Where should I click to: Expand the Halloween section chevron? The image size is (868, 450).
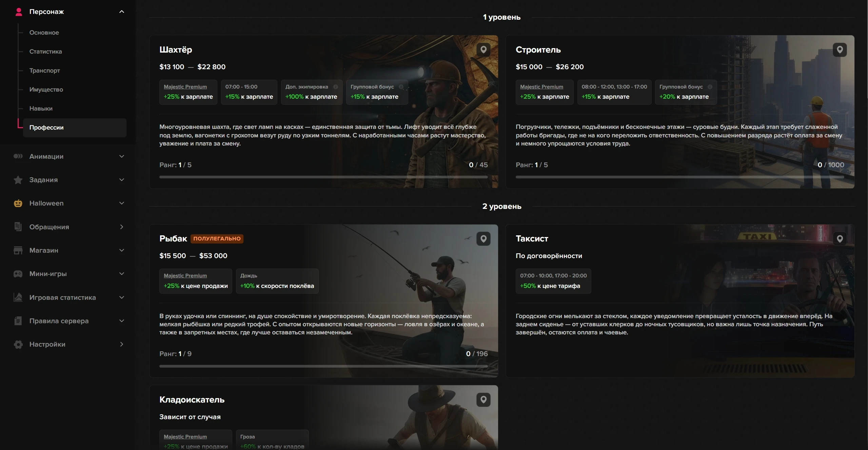point(122,203)
